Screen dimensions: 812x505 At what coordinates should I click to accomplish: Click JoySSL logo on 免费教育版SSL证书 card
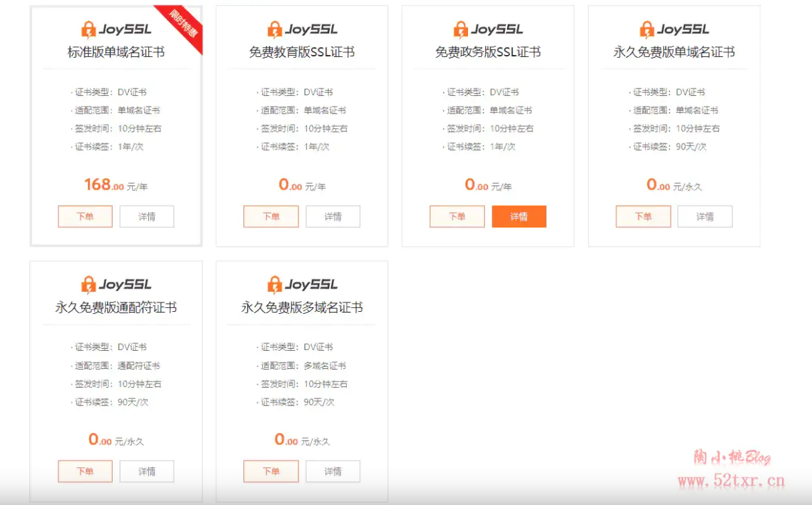tap(302, 30)
